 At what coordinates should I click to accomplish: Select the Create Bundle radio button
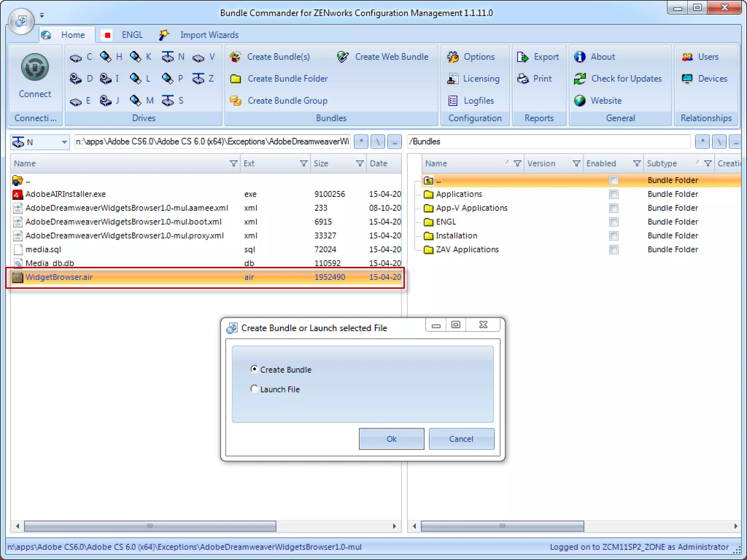(x=254, y=369)
